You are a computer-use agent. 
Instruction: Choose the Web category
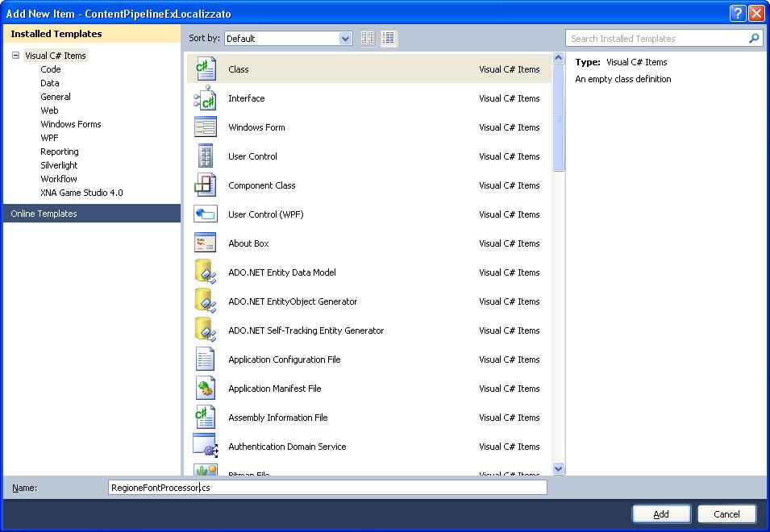pyautogui.click(x=49, y=110)
